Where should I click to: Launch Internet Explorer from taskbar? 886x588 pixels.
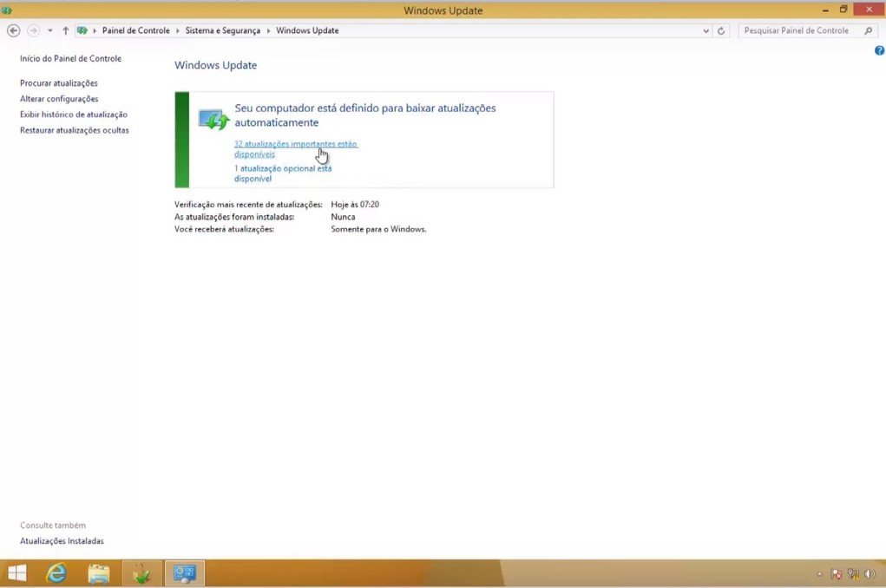56,573
